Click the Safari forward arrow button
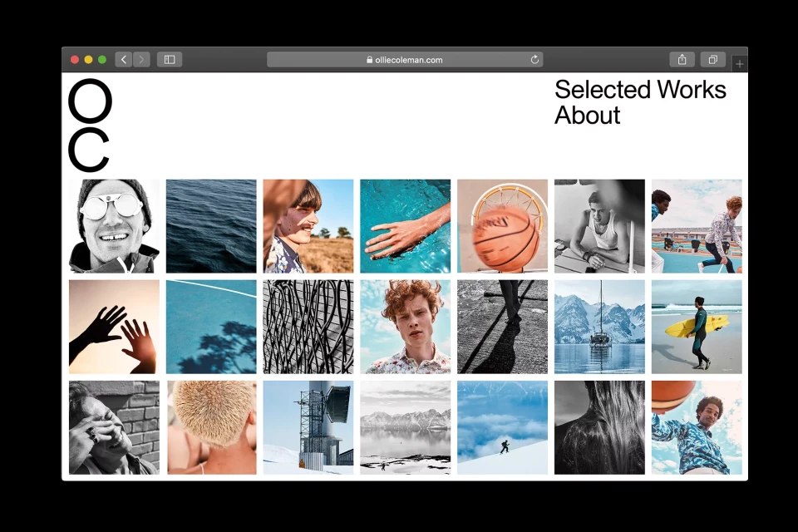 pos(141,60)
